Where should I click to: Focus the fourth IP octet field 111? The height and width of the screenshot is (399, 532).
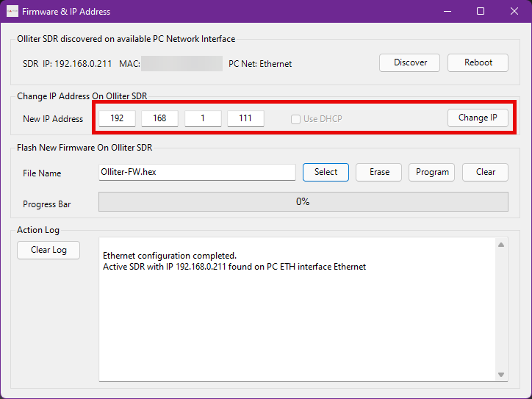[x=245, y=118]
